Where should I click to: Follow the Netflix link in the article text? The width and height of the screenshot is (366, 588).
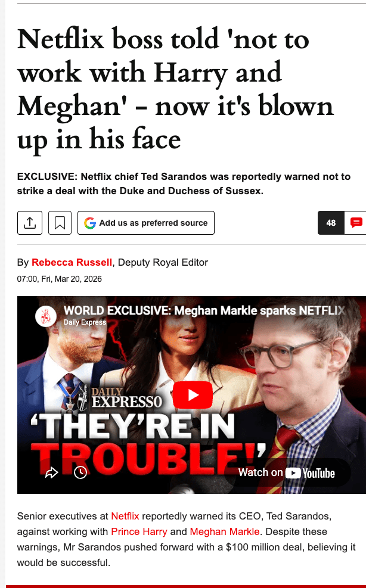point(125,516)
